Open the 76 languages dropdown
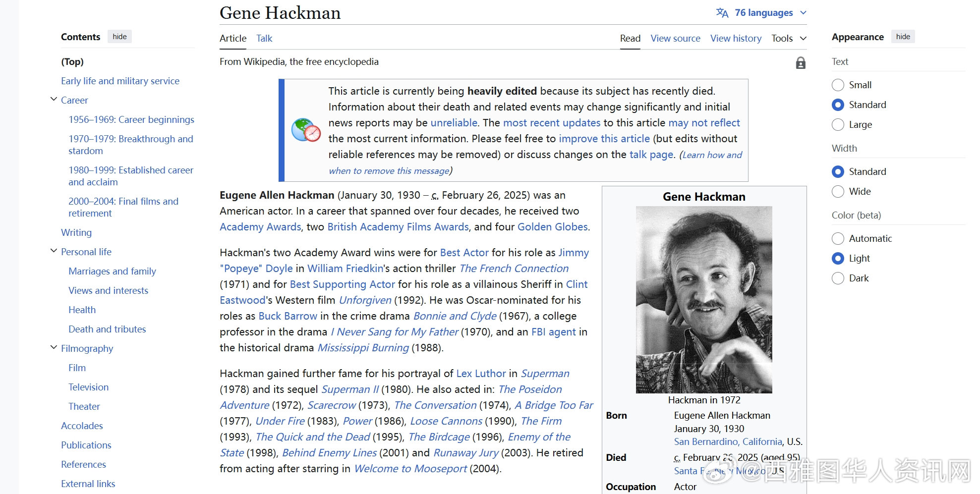The image size is (980, 494). (761, 13)
